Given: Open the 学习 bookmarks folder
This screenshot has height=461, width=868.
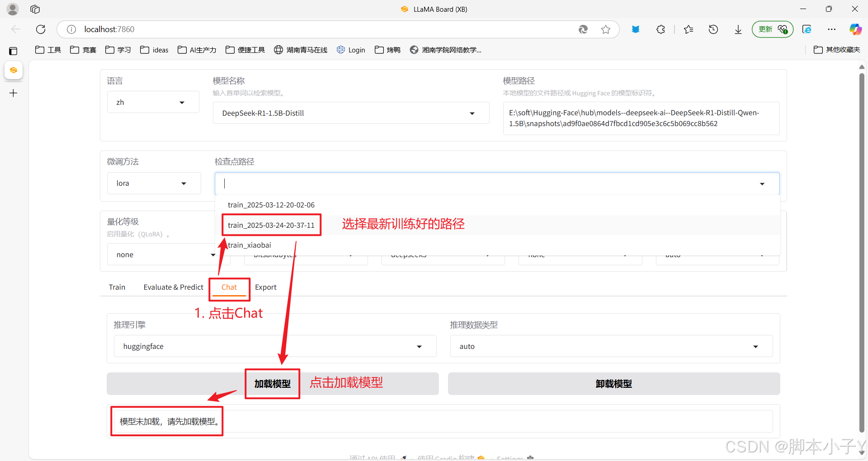Looking at the screenshot, I should point(118,50).
